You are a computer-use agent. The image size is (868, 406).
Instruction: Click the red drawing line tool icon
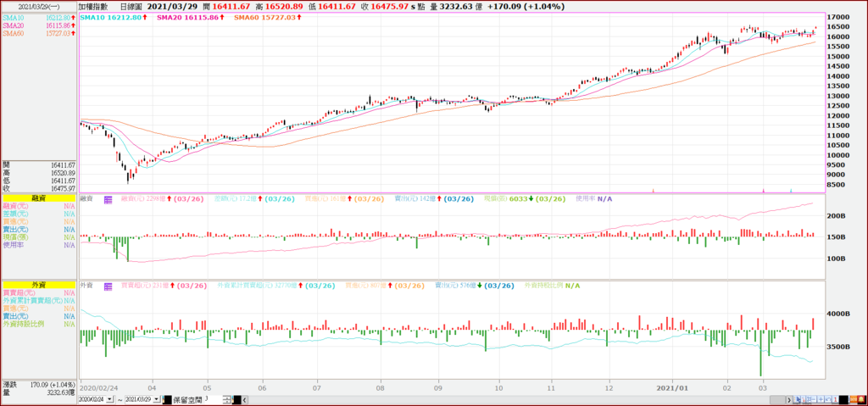[804, 399]
